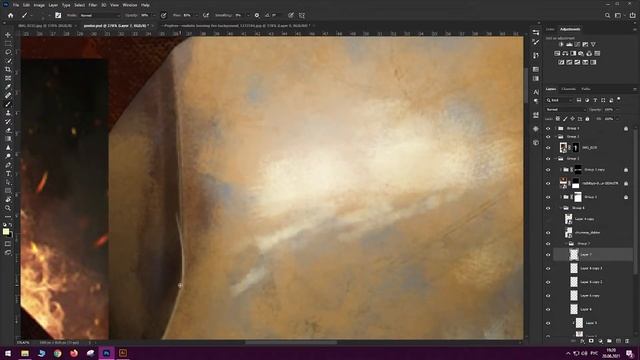Switch to the Channels tab
This screenshot has height=360, width=640.
[x=568, y=89]
